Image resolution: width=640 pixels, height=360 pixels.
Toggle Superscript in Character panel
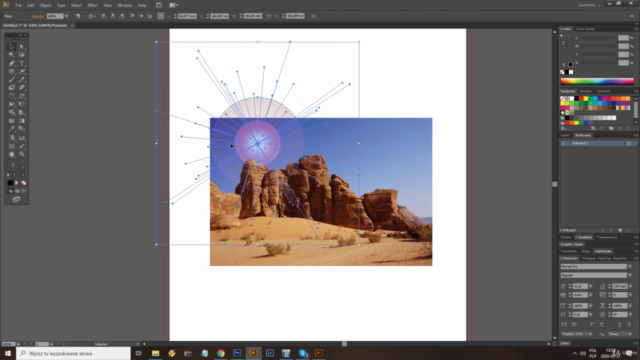pyautogui.click(x=591, y=324)
